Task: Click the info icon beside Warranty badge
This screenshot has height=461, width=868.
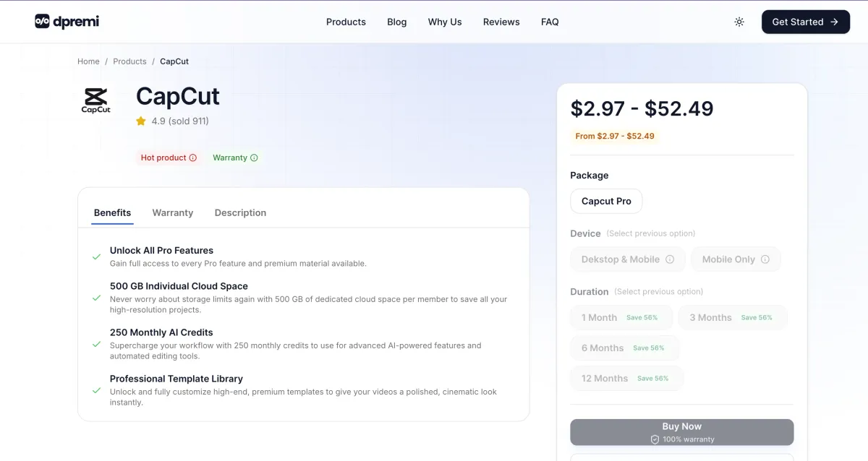Action: pos(255,157)
